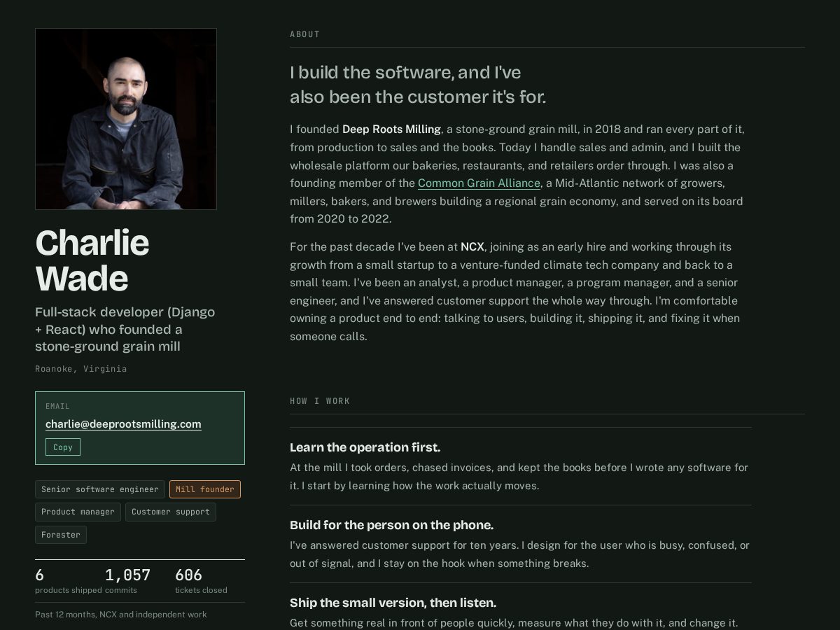Viewport: 840px width, 630px height.
Task: Click the 'I build the software' headline
Action: tap(418, 84)
